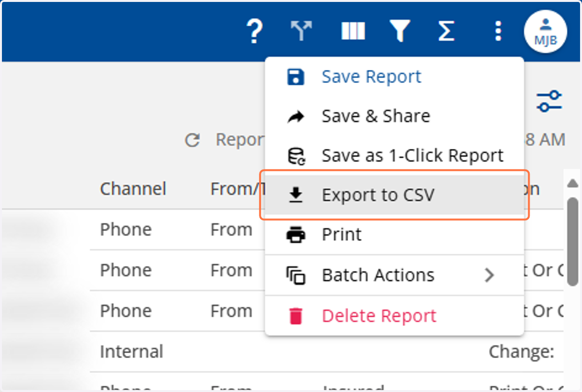
Task: Click the From/To column header
Action: (237, 189)
